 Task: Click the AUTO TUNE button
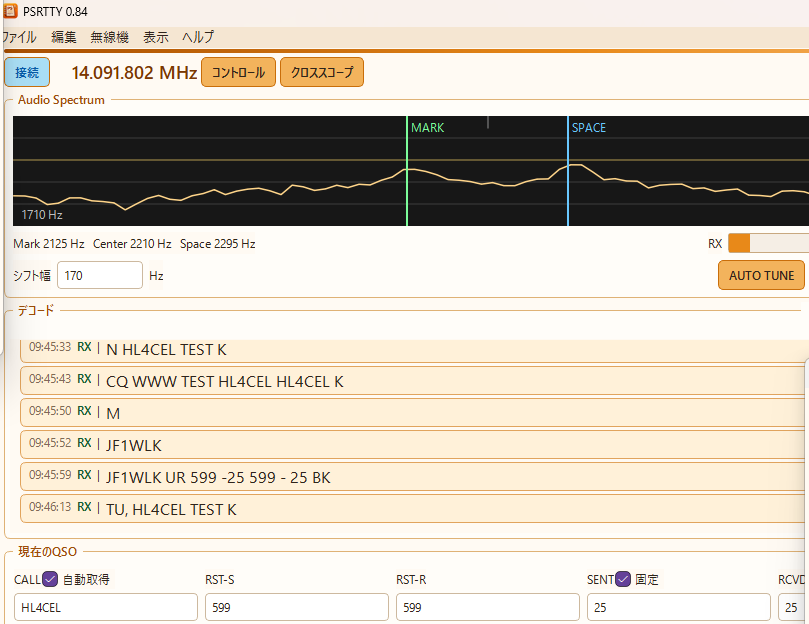click(762, 276)
